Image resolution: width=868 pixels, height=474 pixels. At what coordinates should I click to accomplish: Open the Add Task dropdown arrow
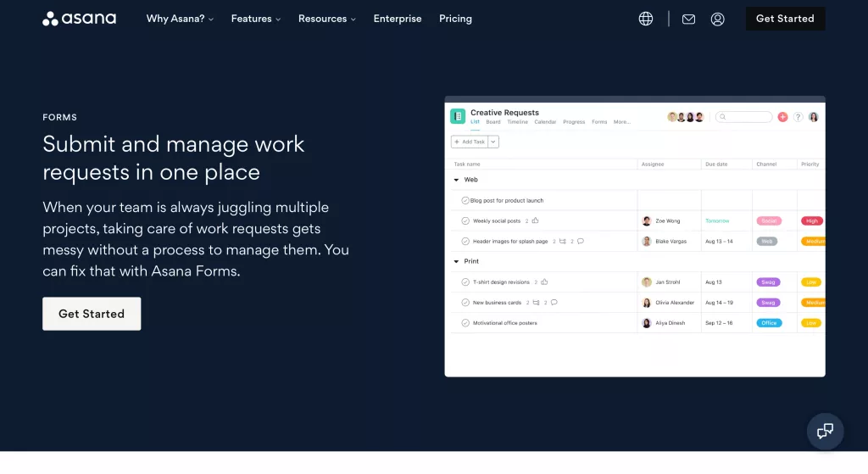pos(493,142)
